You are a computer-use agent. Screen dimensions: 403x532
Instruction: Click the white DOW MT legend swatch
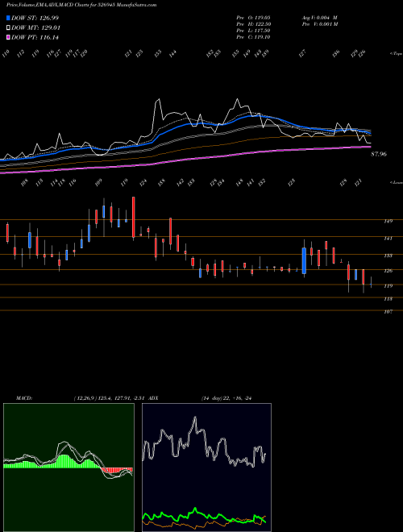[8, 28]
